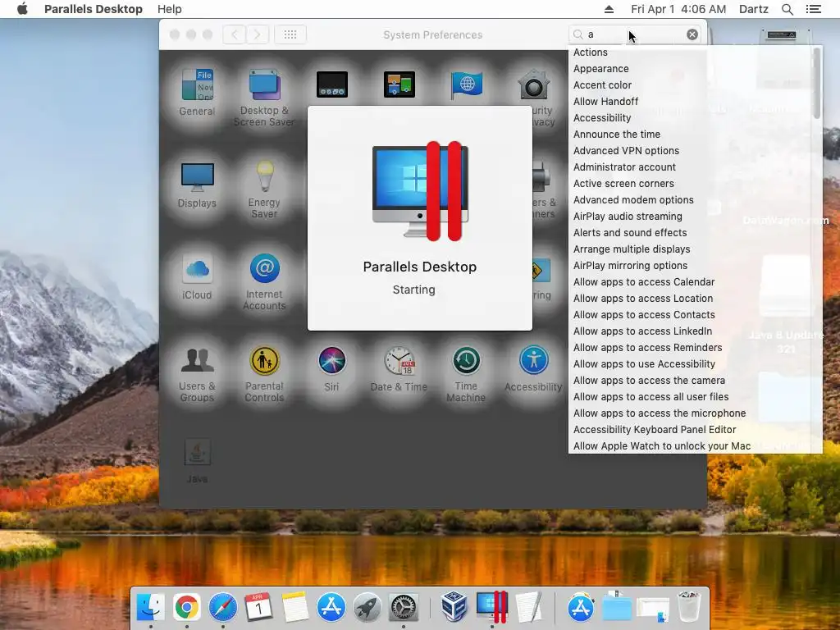Select "Active screen corners" result
This screenshot has height=630, width=840.
(x=623, y=183)
